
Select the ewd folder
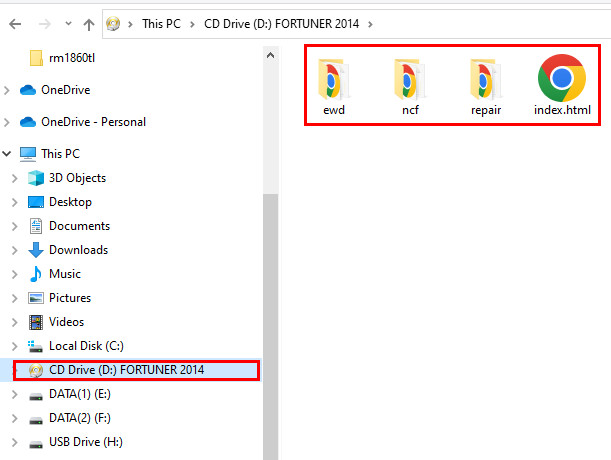334,87
